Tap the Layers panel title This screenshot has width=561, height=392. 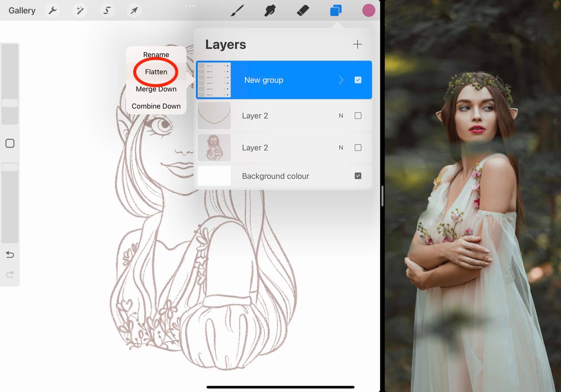[226, 45]
